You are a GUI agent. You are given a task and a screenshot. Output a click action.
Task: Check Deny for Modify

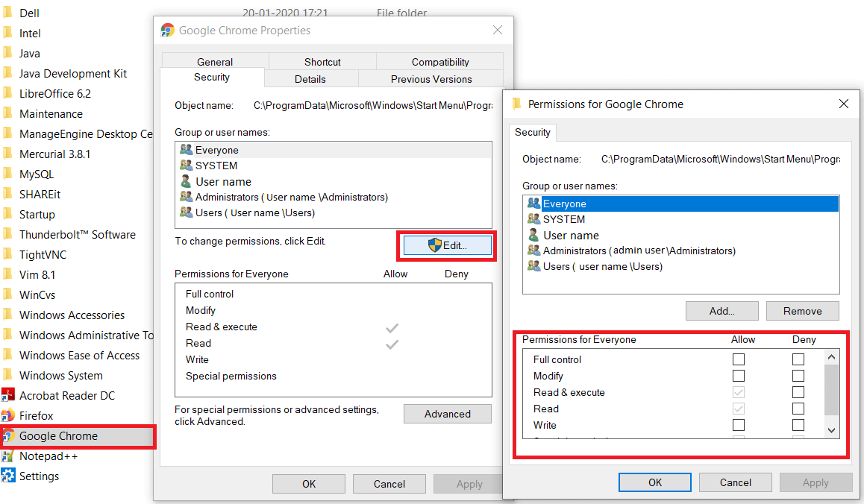[x=798, y=376]
